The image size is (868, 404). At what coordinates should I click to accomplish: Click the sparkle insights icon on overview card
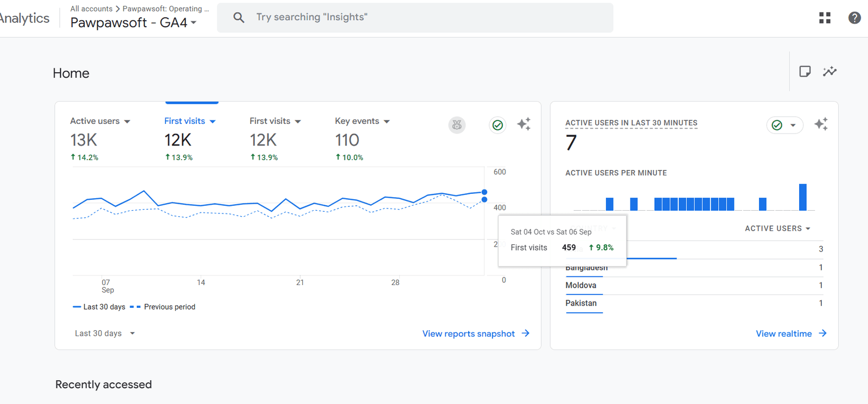(x=524, y=124)
